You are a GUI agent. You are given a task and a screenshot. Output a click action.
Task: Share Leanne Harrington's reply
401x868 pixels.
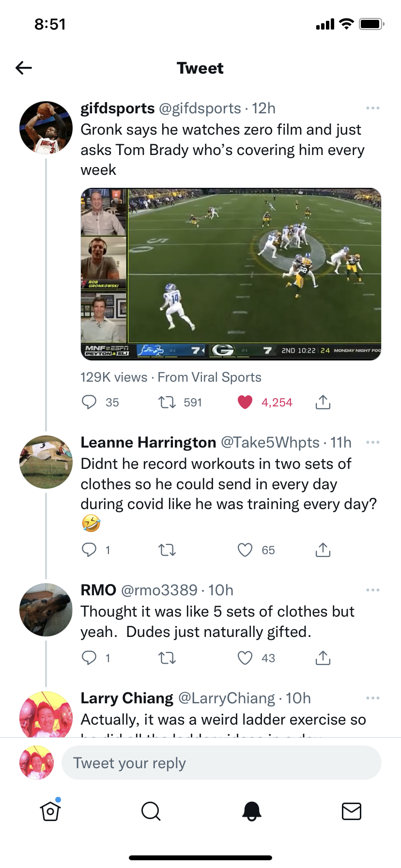(323, 550)
